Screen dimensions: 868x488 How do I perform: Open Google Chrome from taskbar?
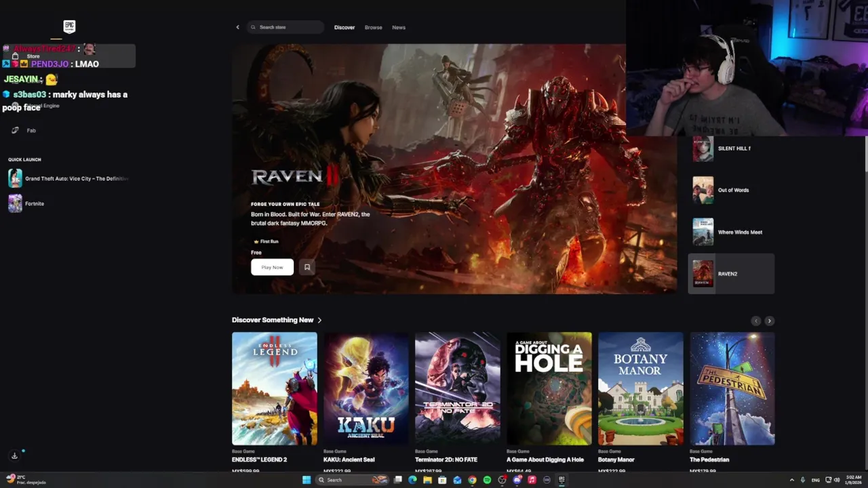[x=472, y=480]
